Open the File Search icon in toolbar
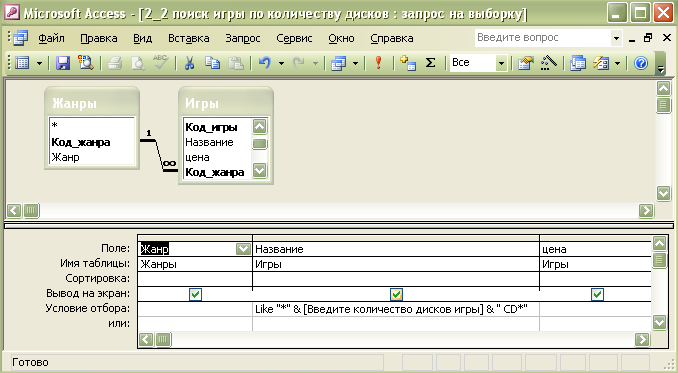The height and width of the screenshot is (373, 678). click(x=86, y=63)
